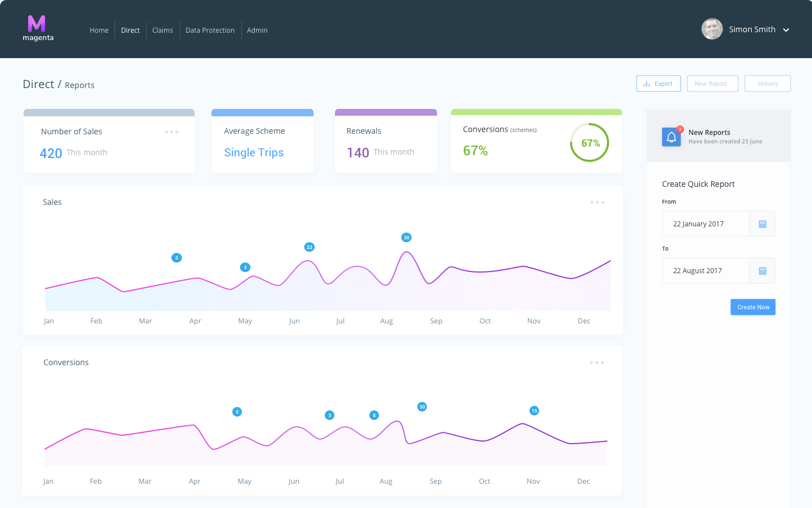Expand the Simon Smith user dropdown

pos(786,30)
